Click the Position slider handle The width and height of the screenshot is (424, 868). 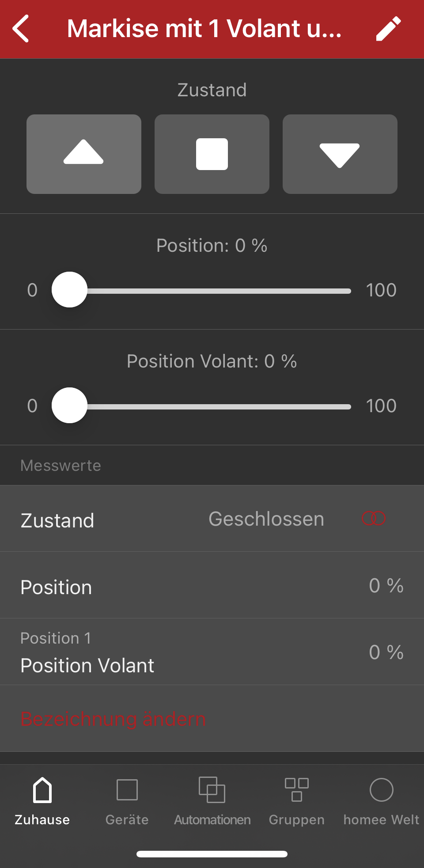[69, 290]
